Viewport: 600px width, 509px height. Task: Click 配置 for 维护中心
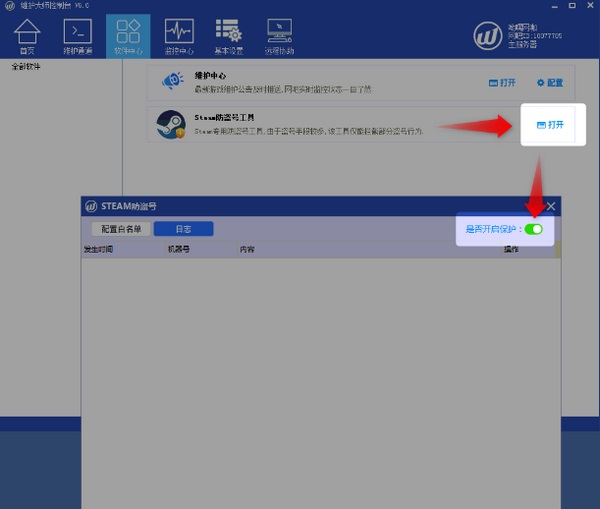(x=550, y=82)
